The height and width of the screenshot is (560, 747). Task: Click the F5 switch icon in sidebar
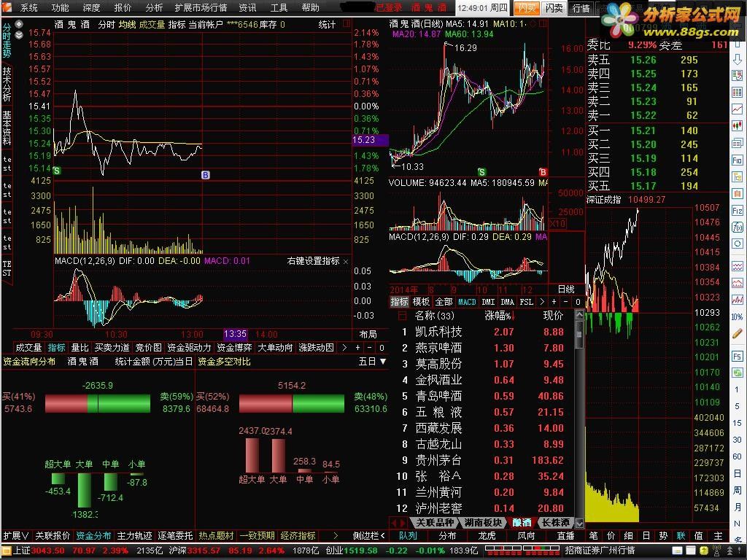click(737, 356)
